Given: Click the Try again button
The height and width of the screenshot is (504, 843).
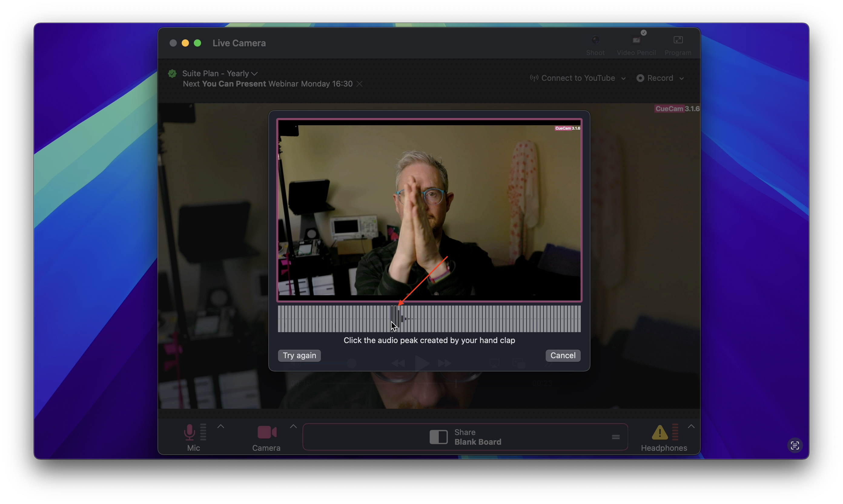Looking at the screenshot, I should tap(299, 355).
